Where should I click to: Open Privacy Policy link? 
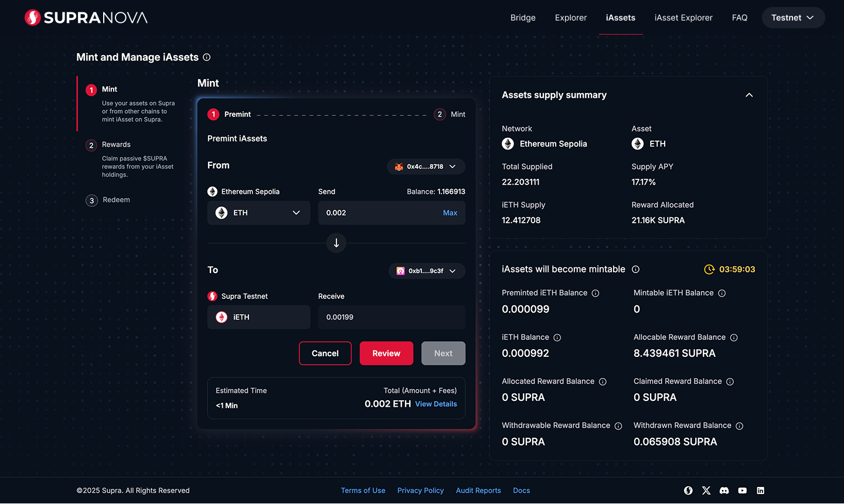[421, 491]
